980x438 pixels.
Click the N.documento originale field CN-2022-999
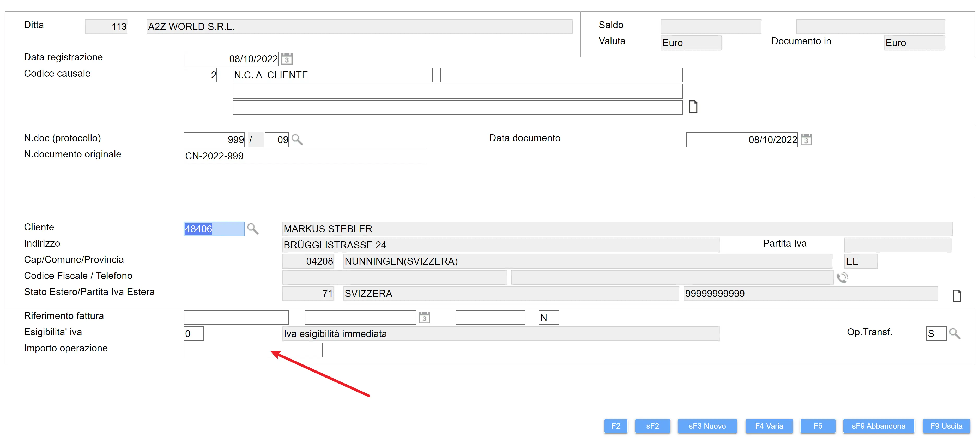[304, 156]
